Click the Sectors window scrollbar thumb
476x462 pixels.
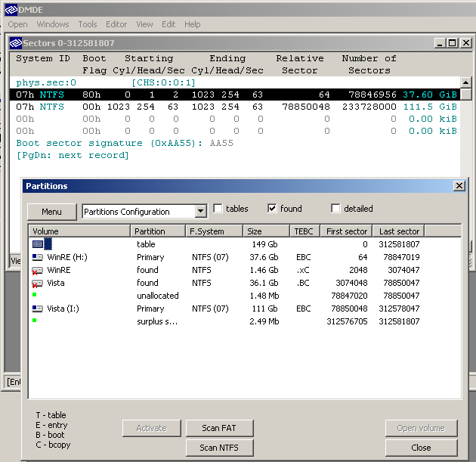click(465, 95)
